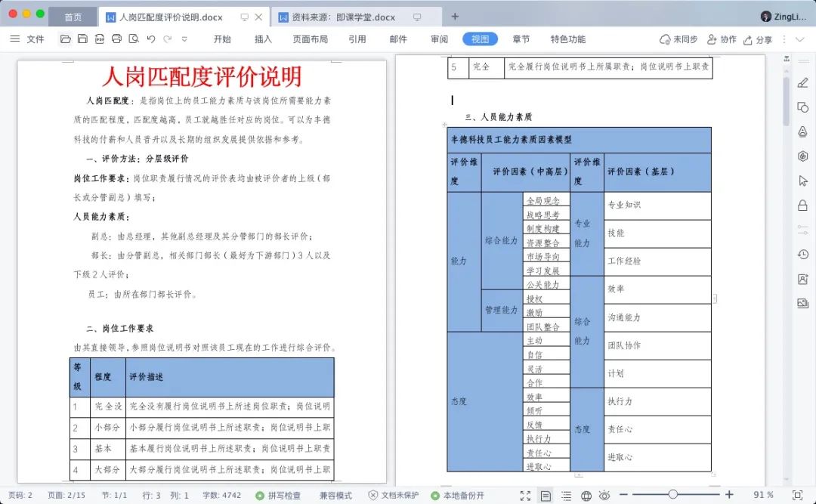This screenshot has height=504, width=816.
Task: Open the 邮件 ribbon tab
Action: [398, 39]
